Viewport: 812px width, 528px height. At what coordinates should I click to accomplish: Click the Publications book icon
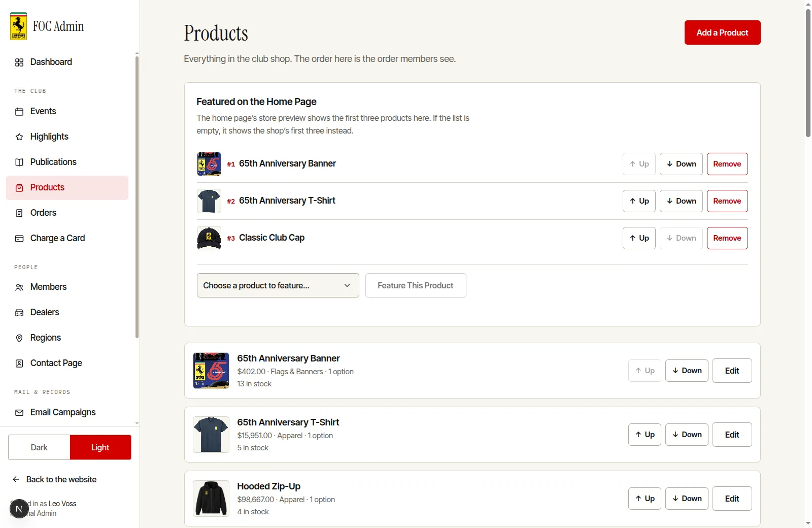[x=19, y=162]
